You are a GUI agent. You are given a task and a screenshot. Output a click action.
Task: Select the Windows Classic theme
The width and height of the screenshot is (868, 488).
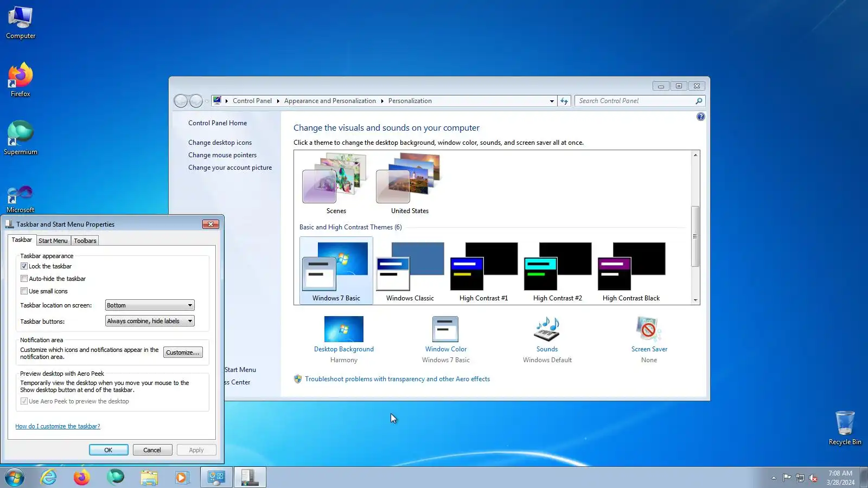pos(410,271)
